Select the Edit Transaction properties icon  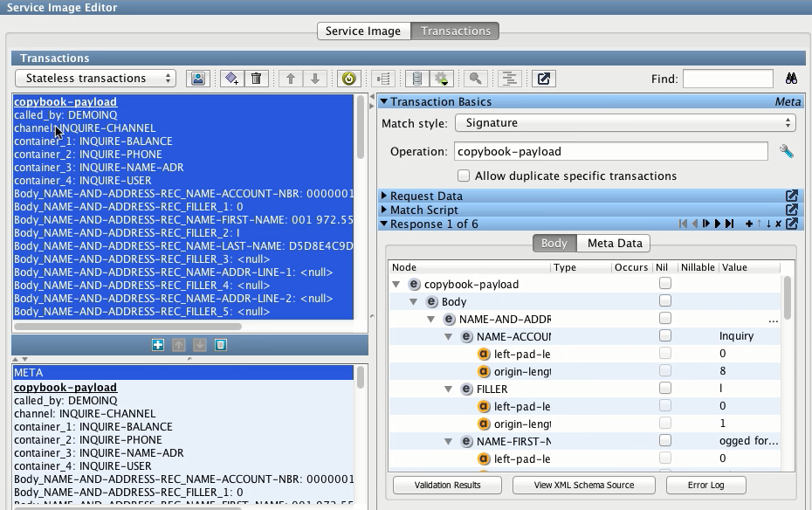pyautogui.click(x=197, y=79)
